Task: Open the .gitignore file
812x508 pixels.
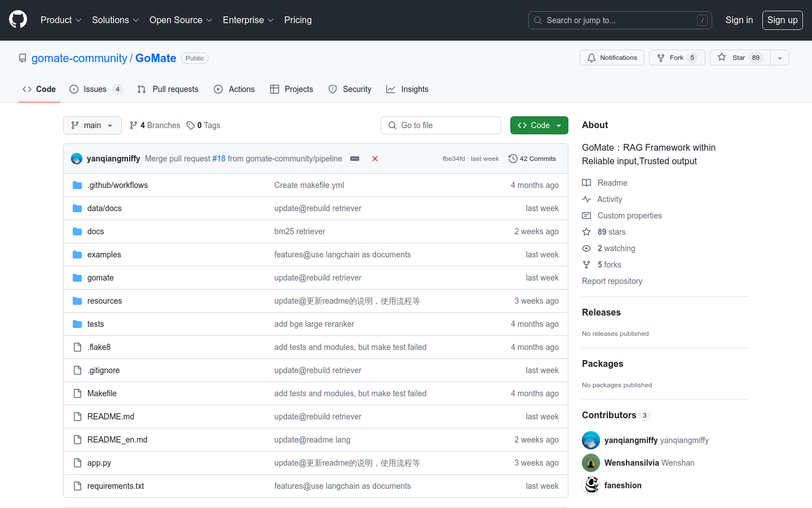Action: (x=103, y=370)
